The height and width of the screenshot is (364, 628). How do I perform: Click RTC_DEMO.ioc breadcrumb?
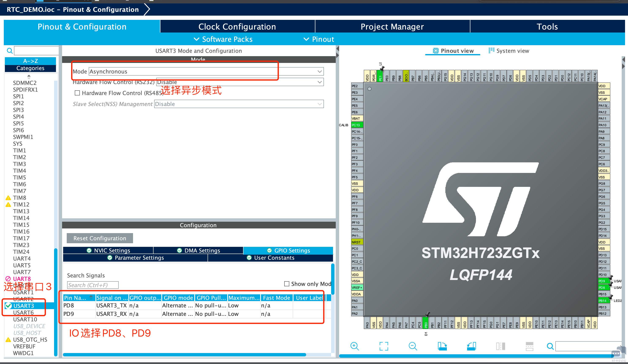click(30, 10)
